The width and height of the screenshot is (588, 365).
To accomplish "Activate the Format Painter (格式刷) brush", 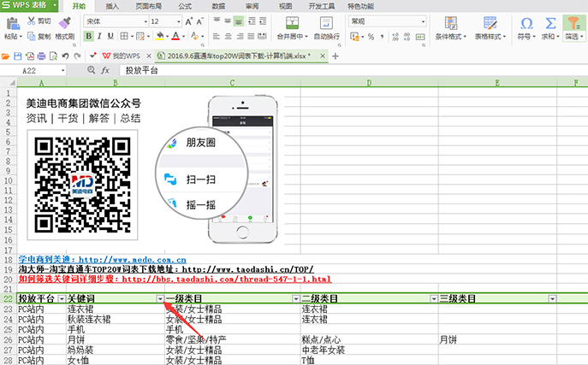I will (x=65, y=23).
